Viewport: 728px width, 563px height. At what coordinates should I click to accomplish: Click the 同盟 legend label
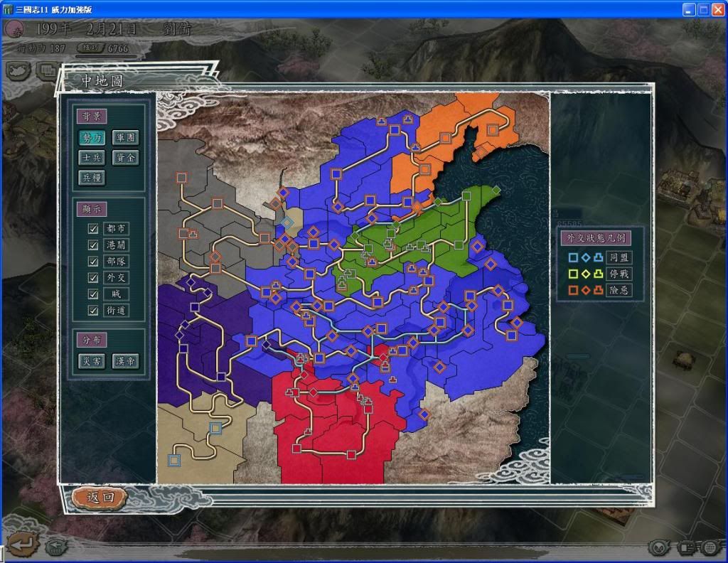pyautogui.click(x=619, y=257)
